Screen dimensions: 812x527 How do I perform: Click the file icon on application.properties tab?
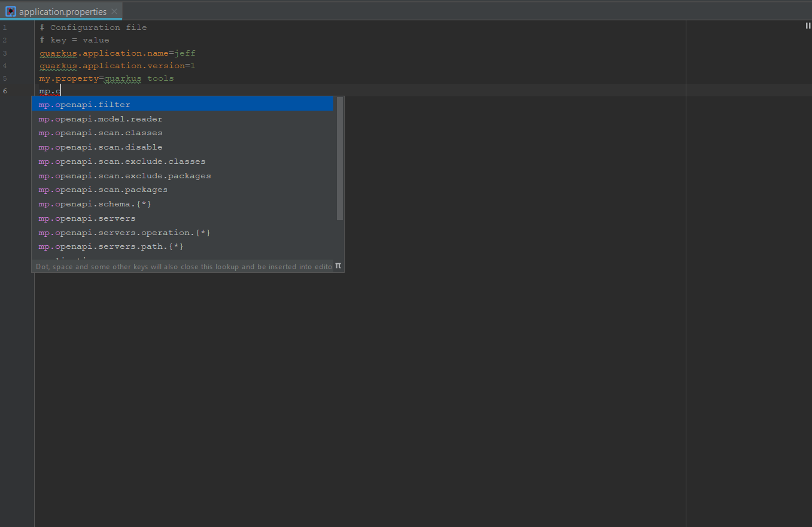click(10, 11)
